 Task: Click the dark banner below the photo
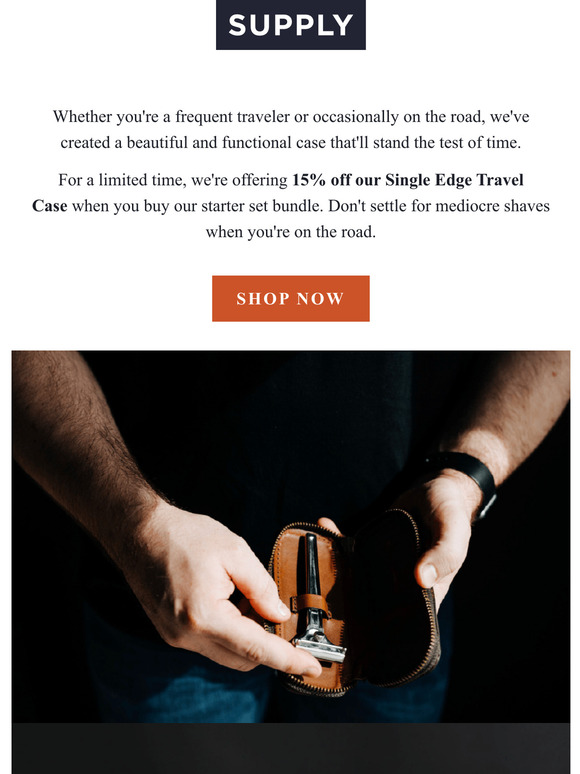click(x=291, y=748)
